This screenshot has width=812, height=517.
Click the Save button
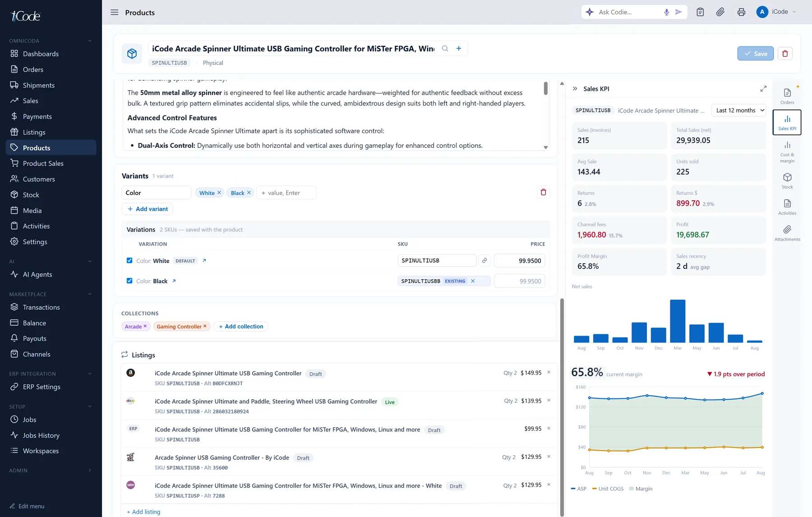pos(756,53)
